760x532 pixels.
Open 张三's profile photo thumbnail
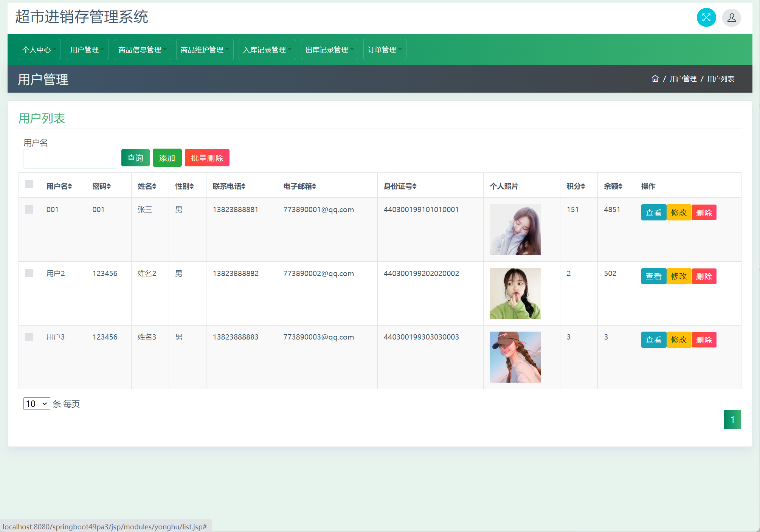(515, 230)
